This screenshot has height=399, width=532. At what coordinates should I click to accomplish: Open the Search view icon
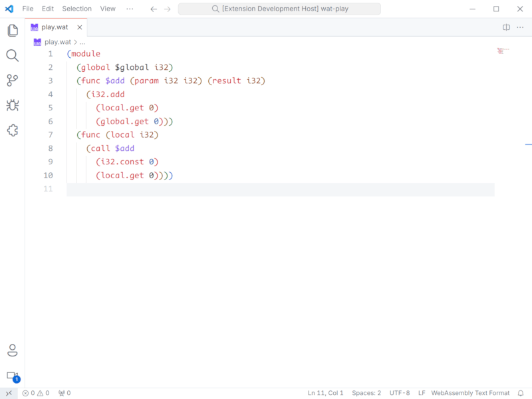pos(12,55)
